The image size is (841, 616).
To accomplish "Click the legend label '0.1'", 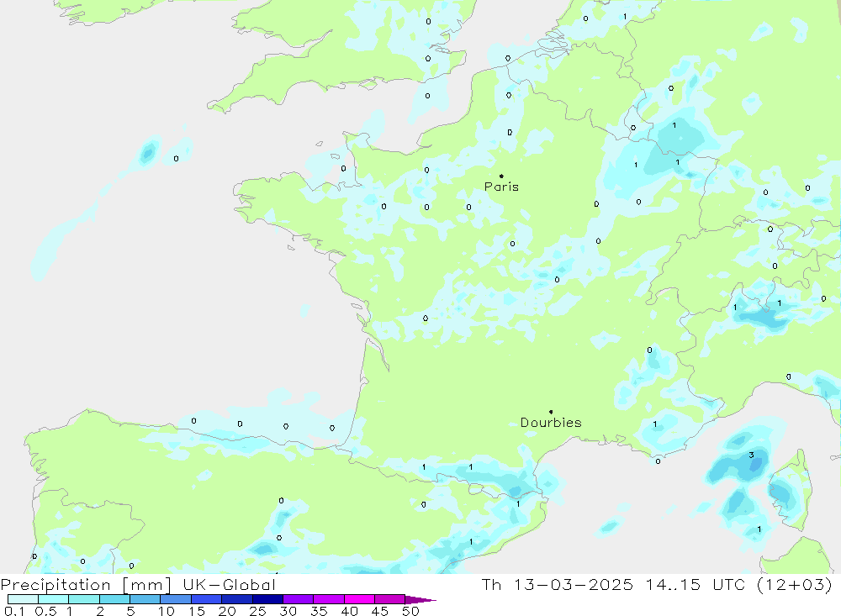I will (14, 611).
